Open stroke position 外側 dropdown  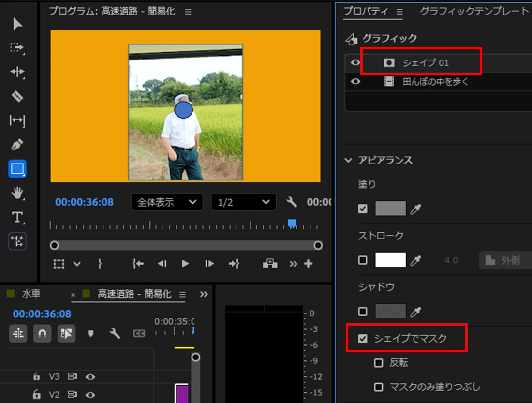pyautogui.click(x=505, y=260)
